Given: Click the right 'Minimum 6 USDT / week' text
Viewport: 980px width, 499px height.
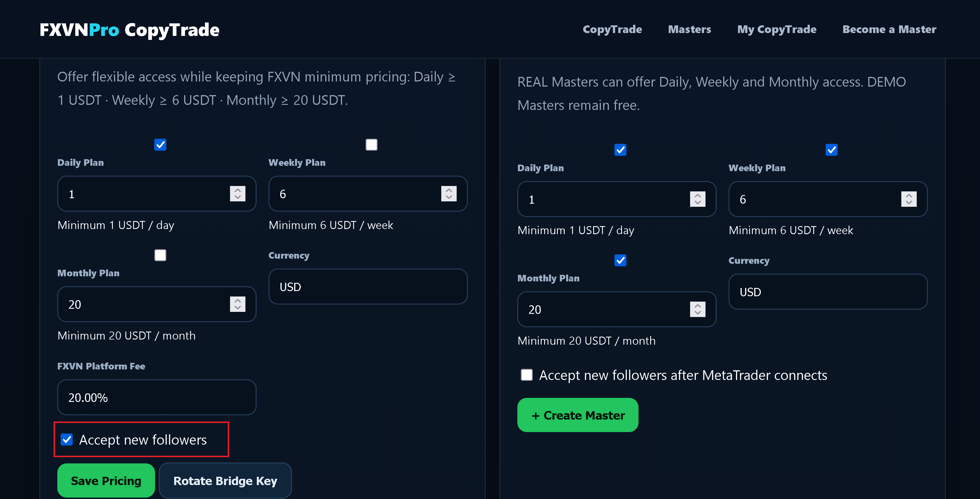Looking at the screenshot, I should (790, 230).
